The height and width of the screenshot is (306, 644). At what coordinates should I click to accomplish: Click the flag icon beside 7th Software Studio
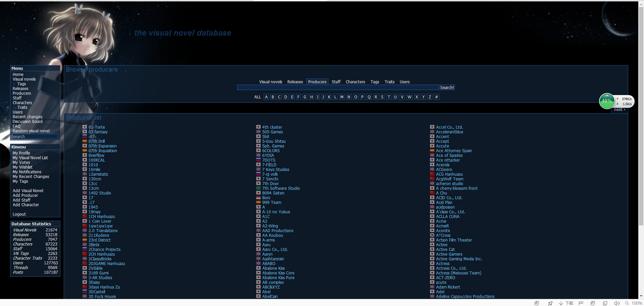[x=259, y=188]
